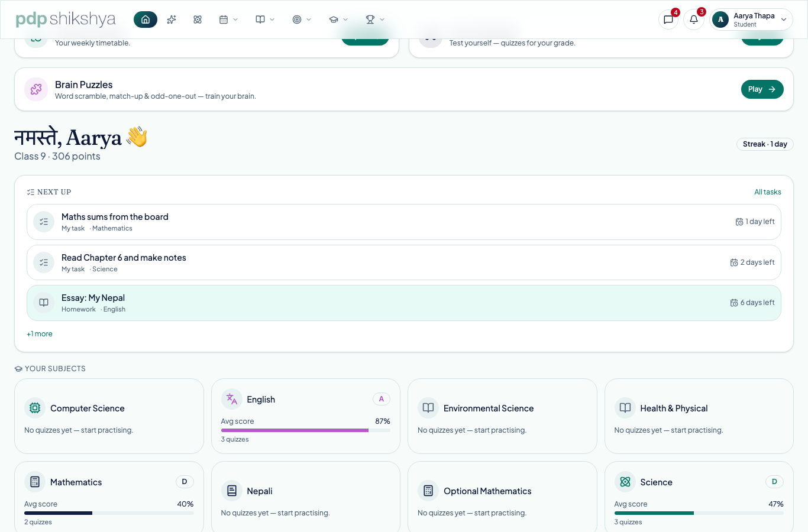Click the Health & Physical book icon
808x532 pixels.
625,408
